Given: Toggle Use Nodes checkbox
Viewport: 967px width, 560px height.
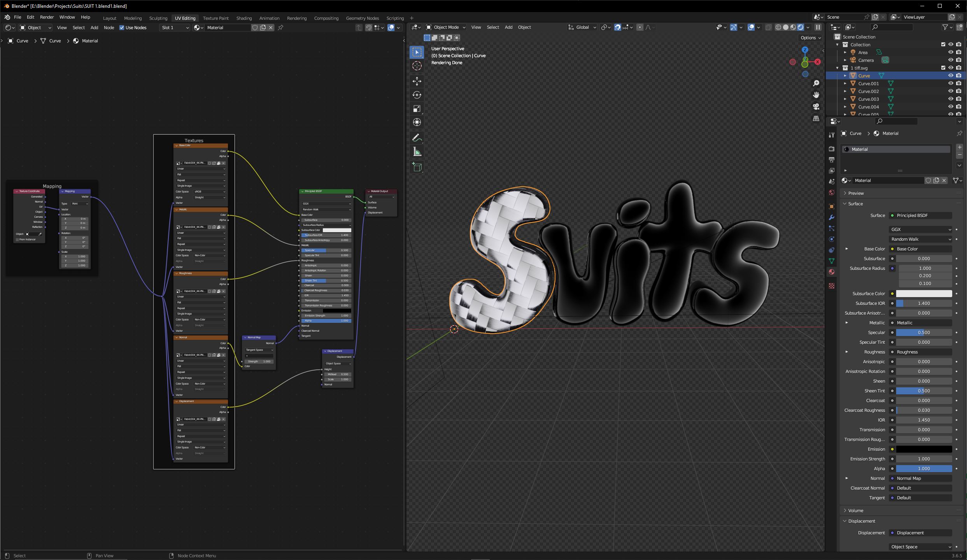Looking at the screenshot, I should point(122,28).
